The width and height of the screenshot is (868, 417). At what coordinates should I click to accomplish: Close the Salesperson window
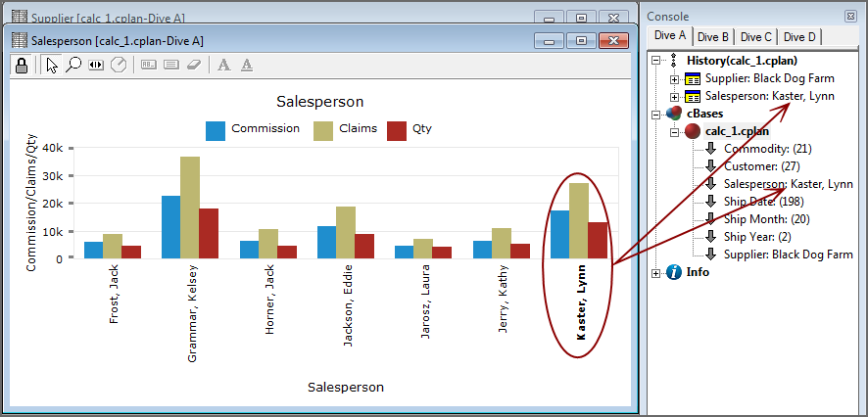[x=613, y=40]
